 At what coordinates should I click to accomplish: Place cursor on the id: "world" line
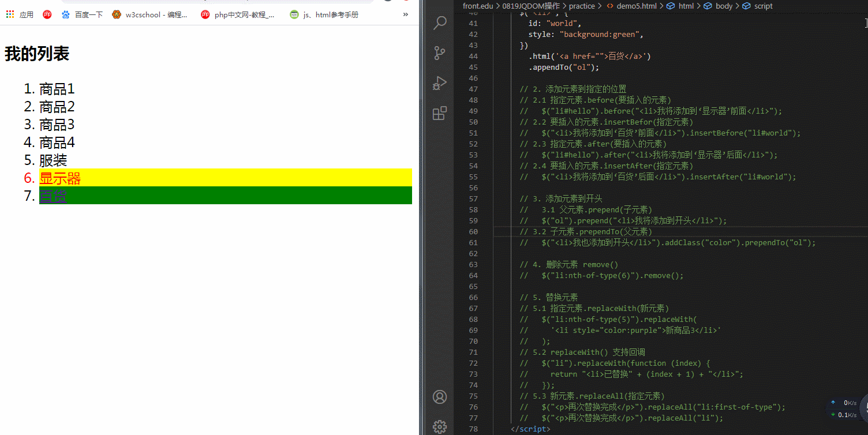tap(555, 23)
